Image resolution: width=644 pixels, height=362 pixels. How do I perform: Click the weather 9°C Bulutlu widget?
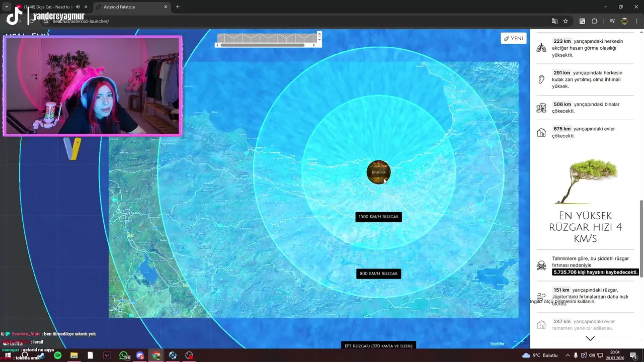click(540, 355)
